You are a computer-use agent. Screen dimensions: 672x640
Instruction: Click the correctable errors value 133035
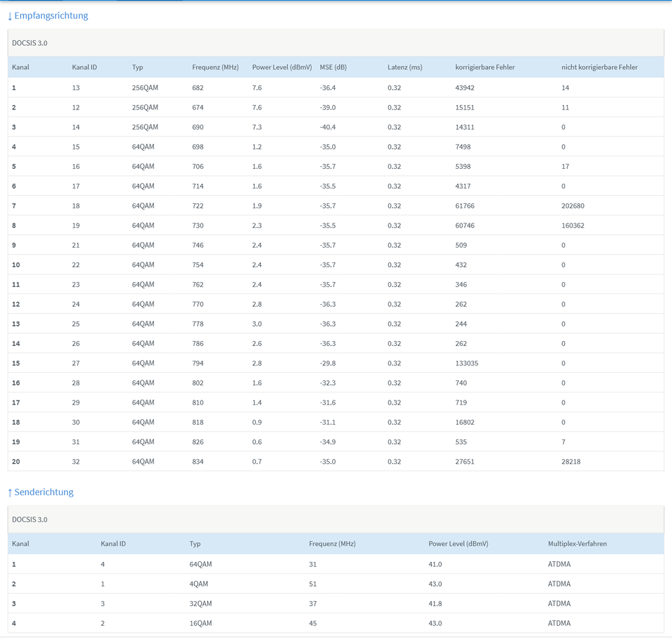pyautogui.click(x=466, y=363)
